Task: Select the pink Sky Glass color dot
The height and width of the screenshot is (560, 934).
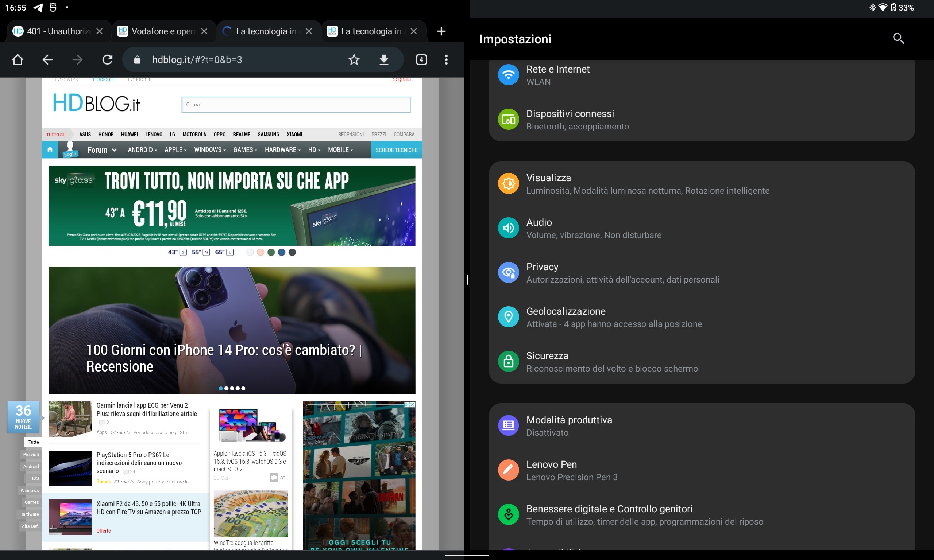Action: 260,252
